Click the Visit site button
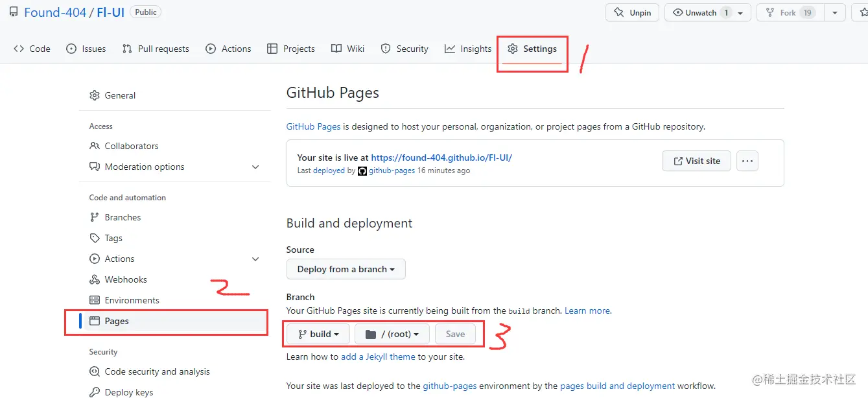 [696, 161]
